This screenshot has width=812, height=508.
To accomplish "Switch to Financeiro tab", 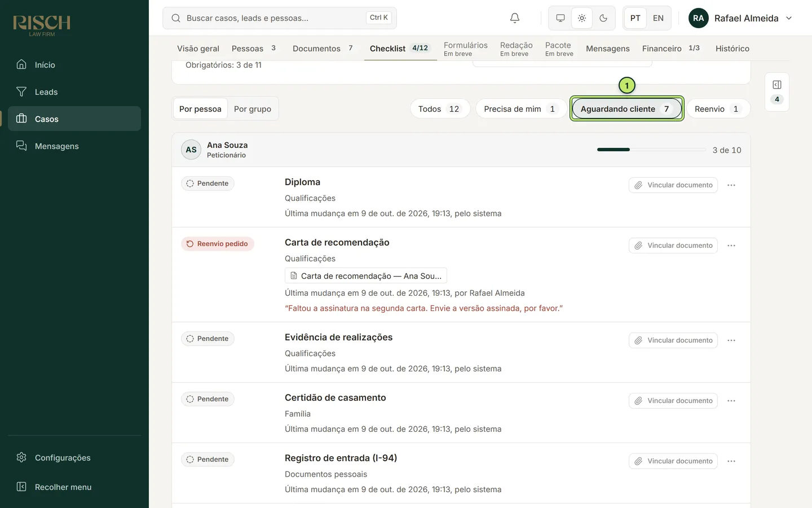I will [671, 49].
